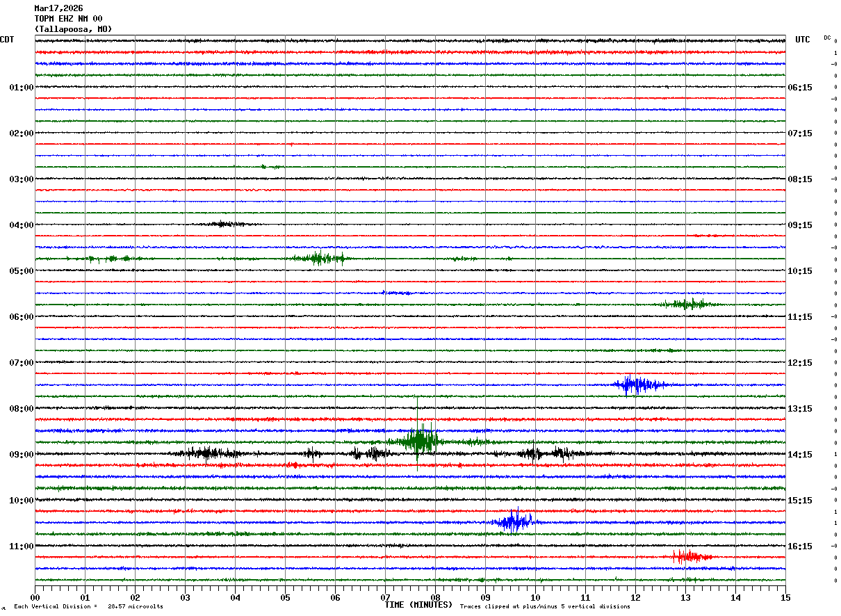The height and width of the screenshot is (616, 841).
Task: Click the TIME (MINUTES) axis label
Action: click(x=418, y=605)
